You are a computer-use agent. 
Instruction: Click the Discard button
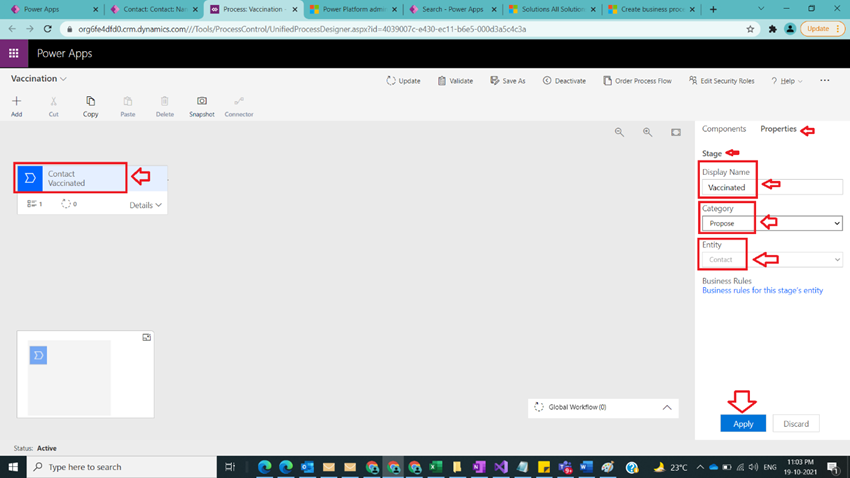point(796,423)
